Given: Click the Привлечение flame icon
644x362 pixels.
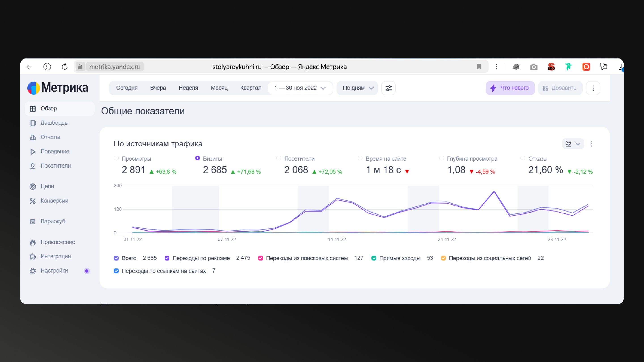Looking at the screenshot, I should coord(33,242).
